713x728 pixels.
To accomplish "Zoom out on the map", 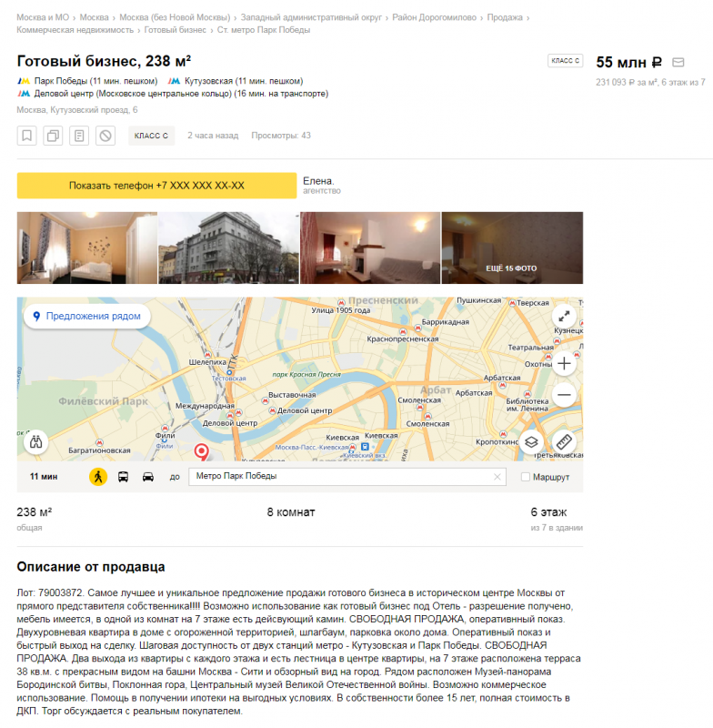I will click(564, 395).
